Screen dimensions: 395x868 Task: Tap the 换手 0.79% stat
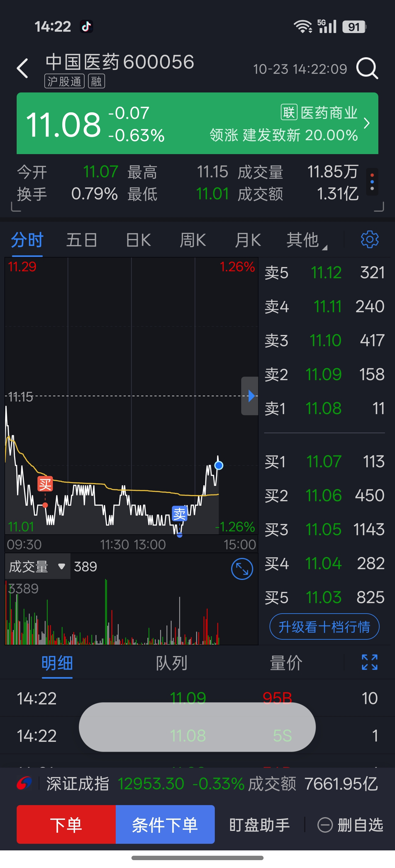[67, 194]
